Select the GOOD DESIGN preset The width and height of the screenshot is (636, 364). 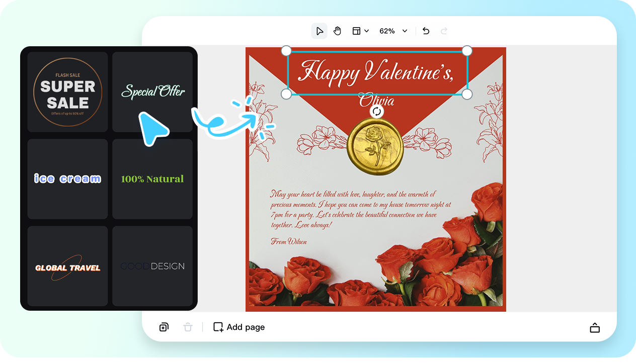[152, 266]
